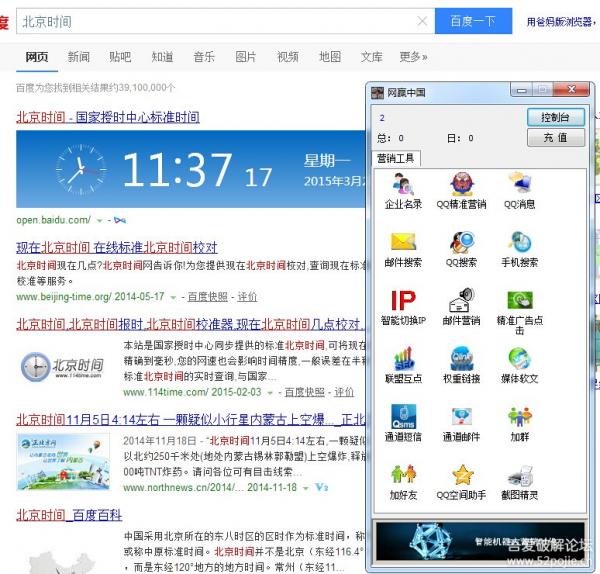This screenshot has height=574, width=600.
Task: Clear the search box with X icon
Action: 422,21
